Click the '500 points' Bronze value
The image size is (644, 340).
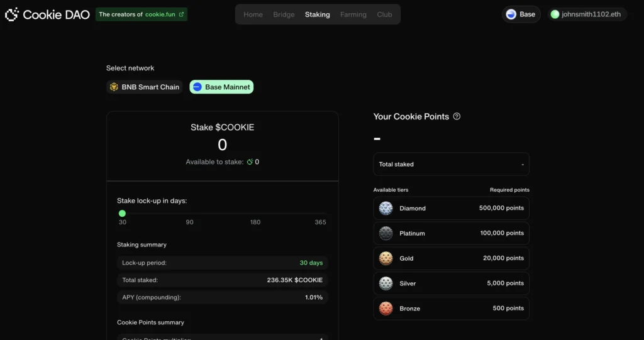pos(508,309)
